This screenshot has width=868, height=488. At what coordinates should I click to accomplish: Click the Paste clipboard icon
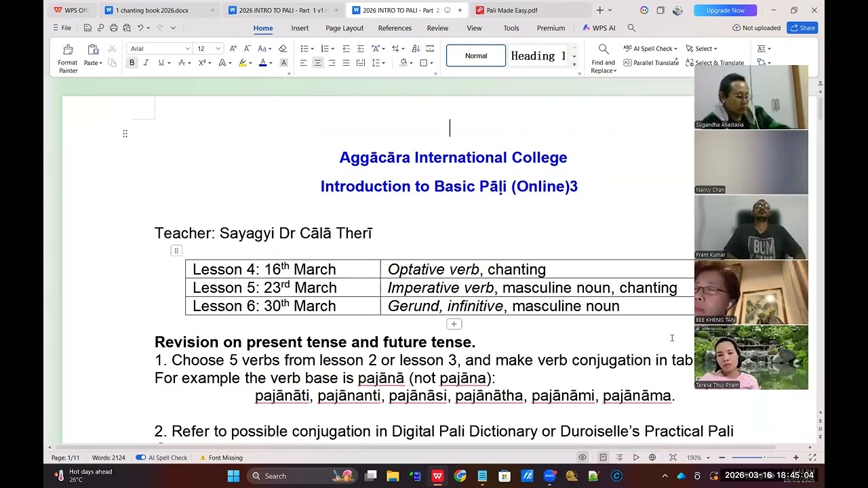coord(93,49)
